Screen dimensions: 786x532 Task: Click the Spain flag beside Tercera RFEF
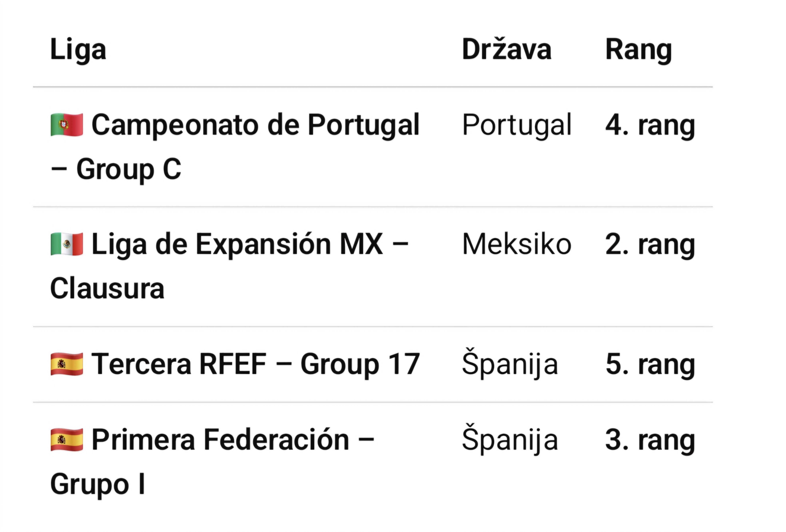click(67, 364)
